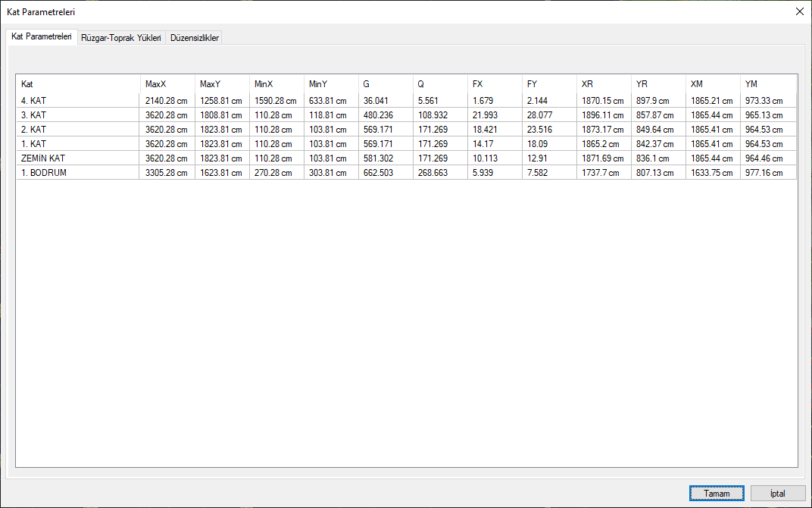Select the 1. BODRUM row
The width and height of the screenshot is (812, 508).
(45, 173)
